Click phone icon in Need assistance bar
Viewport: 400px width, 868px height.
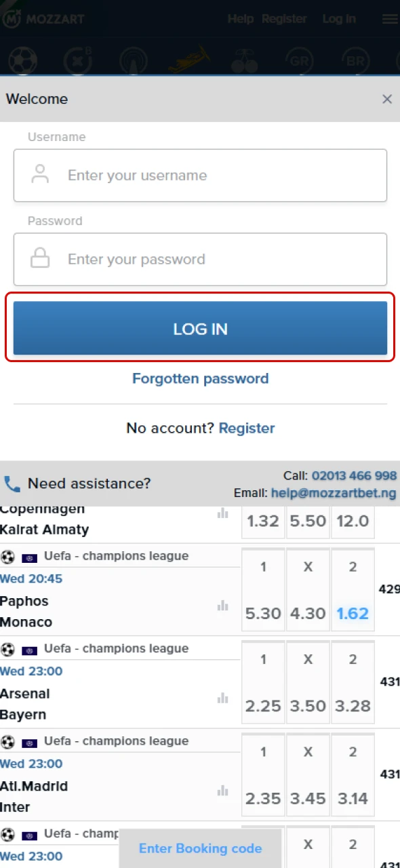click(x=12, y=484)
